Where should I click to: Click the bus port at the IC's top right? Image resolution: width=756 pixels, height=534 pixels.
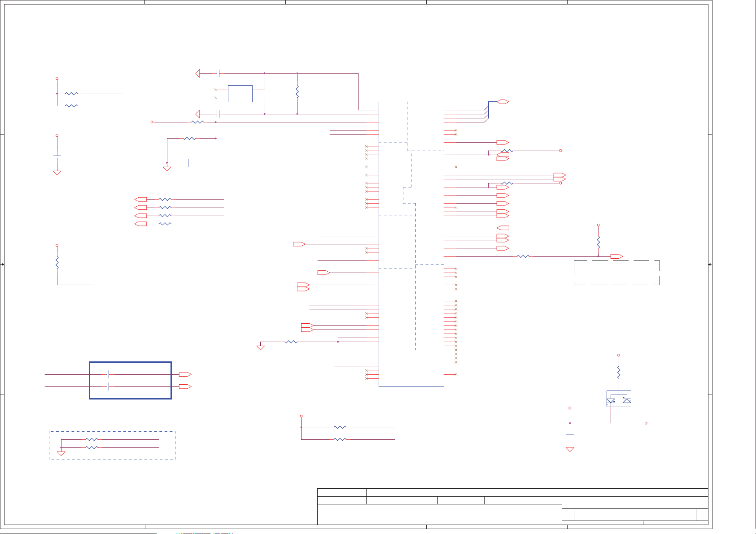tap(503, 102)
